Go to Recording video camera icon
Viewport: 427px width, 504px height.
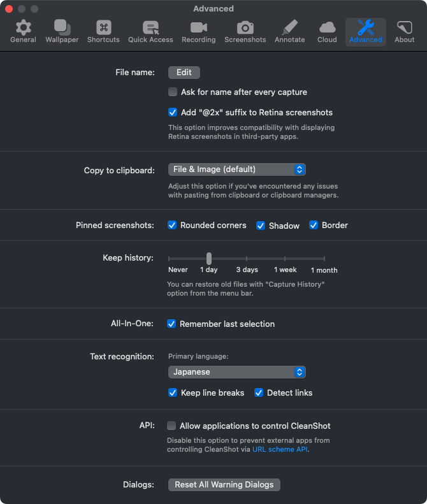pyautogui.click(x=198, y=27)
